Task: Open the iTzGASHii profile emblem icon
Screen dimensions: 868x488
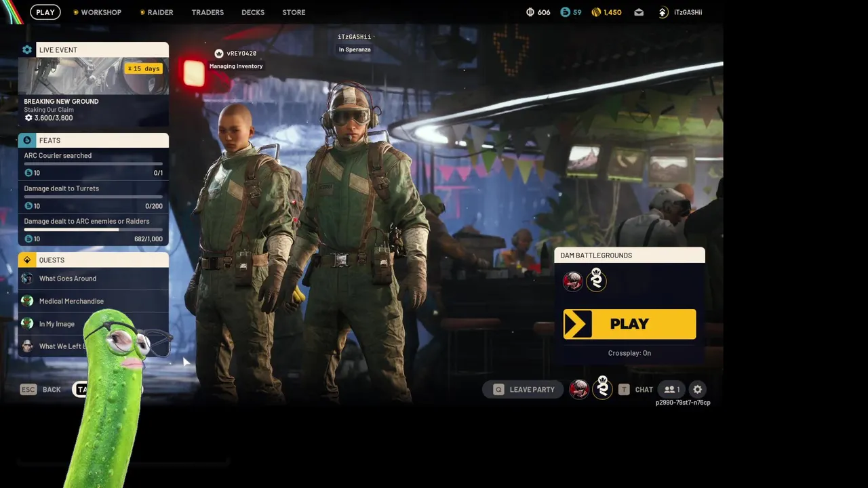Action: [663, 12]
